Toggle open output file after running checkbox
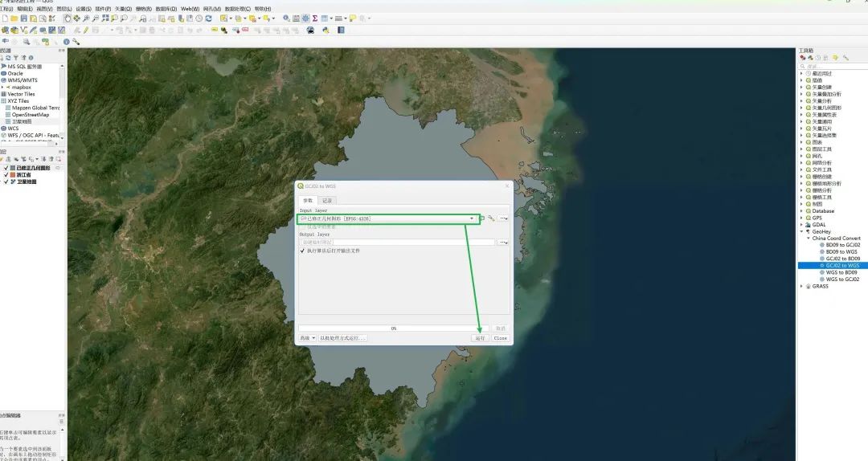This screenshot has height=461, width=868. (x=302, y=251)
